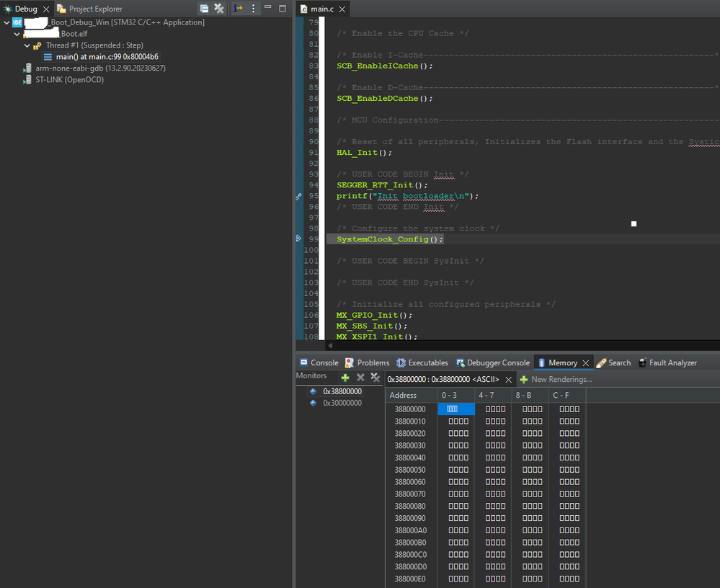The image size is (720, 588).
Task: Open the Debug view three-dot menu
Action: [253, 9]
